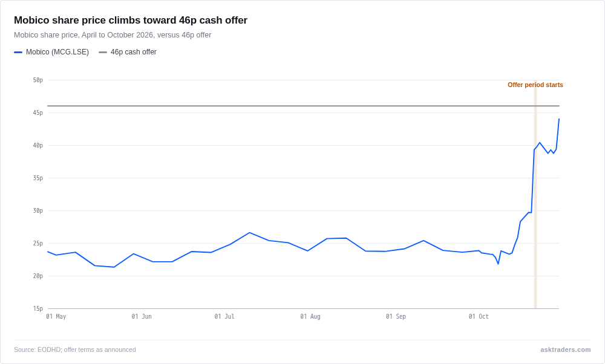The height and width of the screenshot is (364, 605).
Task: Click the chart title about 46p cash offer
Action: click(131, 20)
